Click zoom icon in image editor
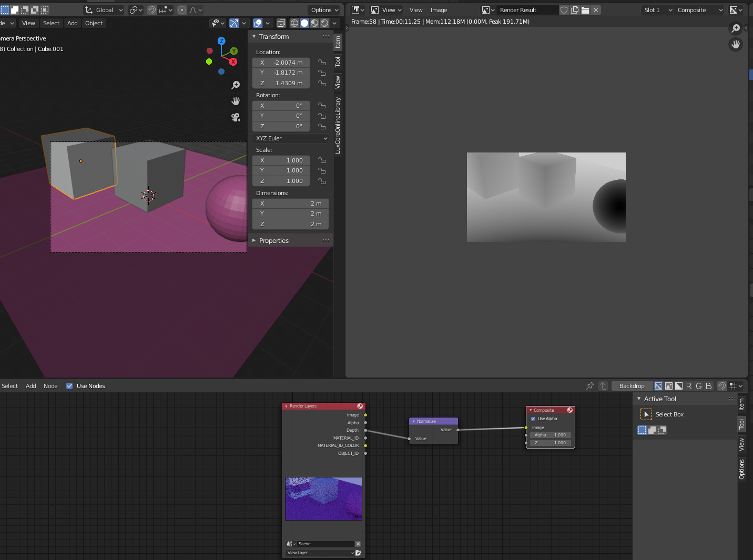 click(x=736, y=28)
